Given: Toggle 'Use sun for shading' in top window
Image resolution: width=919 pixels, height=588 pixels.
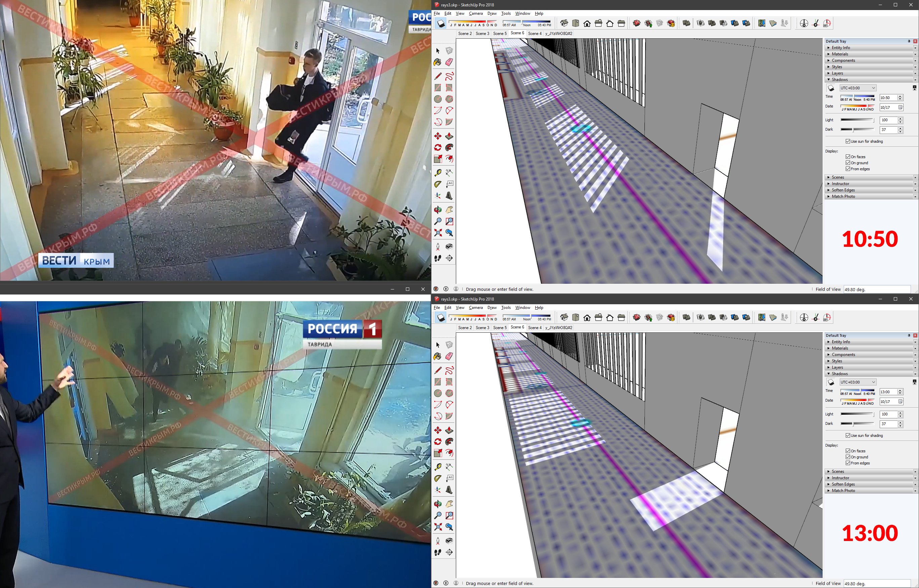Looking at the screenshot, I should coord(847,141).
